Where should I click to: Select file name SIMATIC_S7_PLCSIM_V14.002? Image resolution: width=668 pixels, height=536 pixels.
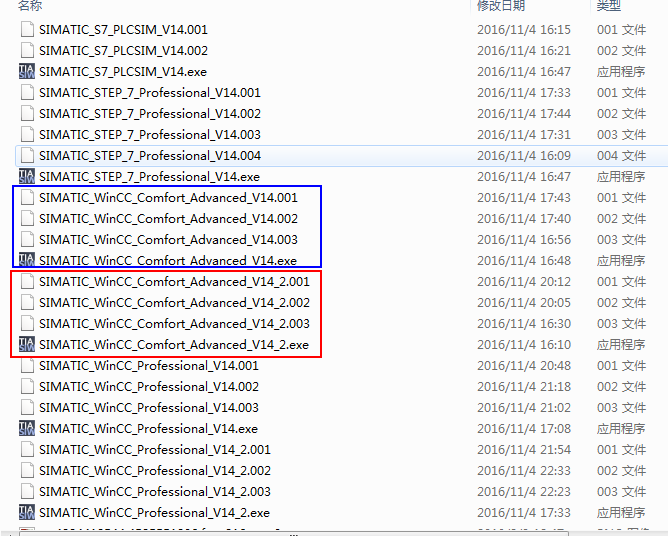(124, 51)
